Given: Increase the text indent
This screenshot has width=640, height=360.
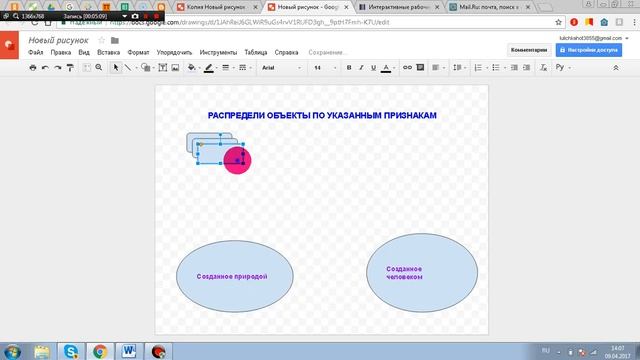Looking at the screenshot, I should (x=527, y=68).
